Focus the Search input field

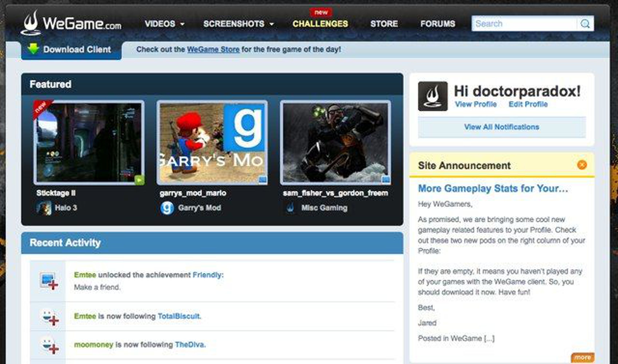tap(524, 24)
